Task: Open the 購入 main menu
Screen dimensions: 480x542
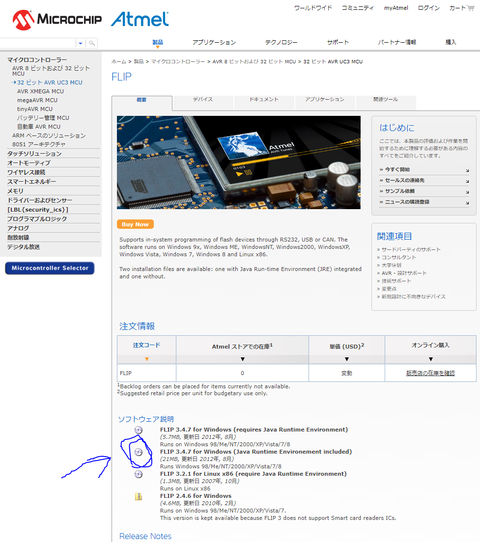Action: (451, 42)
